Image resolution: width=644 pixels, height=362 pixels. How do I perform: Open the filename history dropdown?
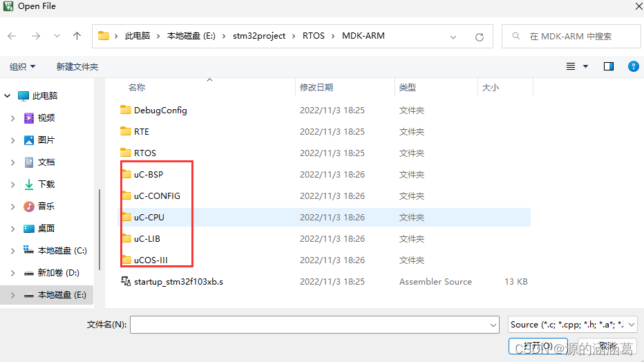(x=493, y=325)
